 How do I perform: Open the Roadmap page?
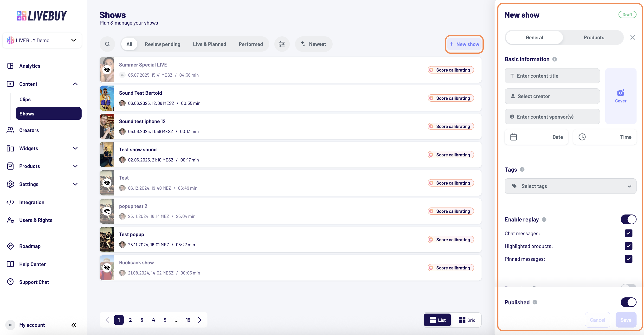30,246
